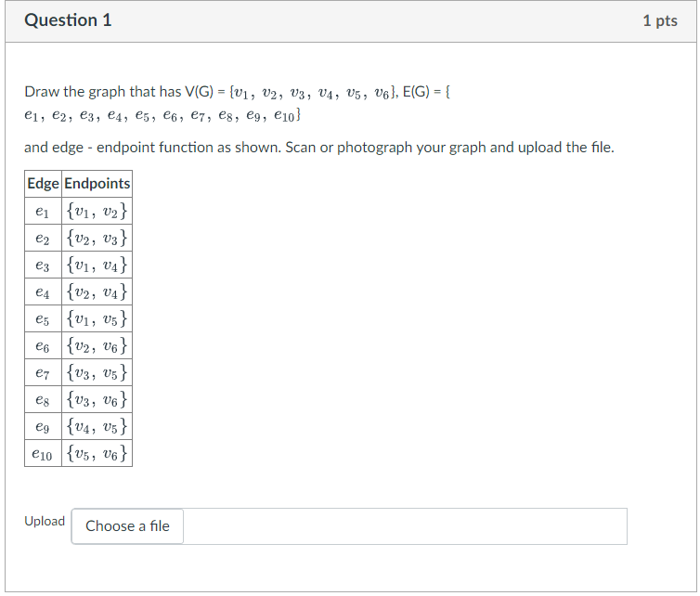Select the Edge column header
The image size is (700, 596).
[43, 184]
